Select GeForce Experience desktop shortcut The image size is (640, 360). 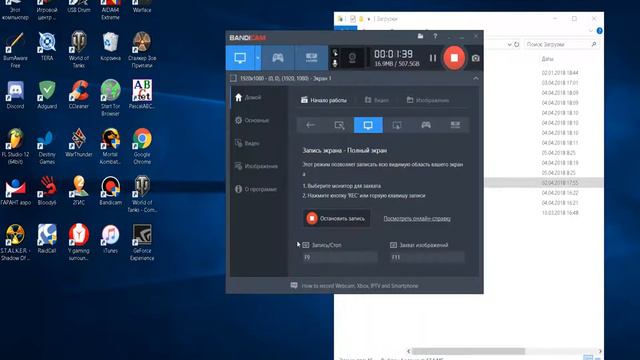point(142,242)
